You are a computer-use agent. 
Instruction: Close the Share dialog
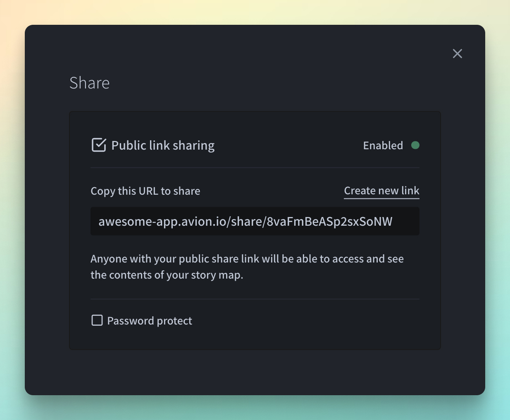[x=457, y=54]
